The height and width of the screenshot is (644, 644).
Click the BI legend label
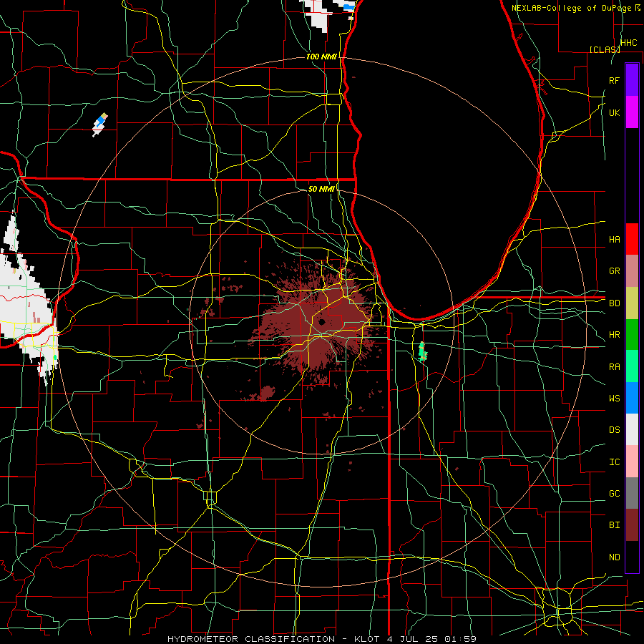[614, 525]
